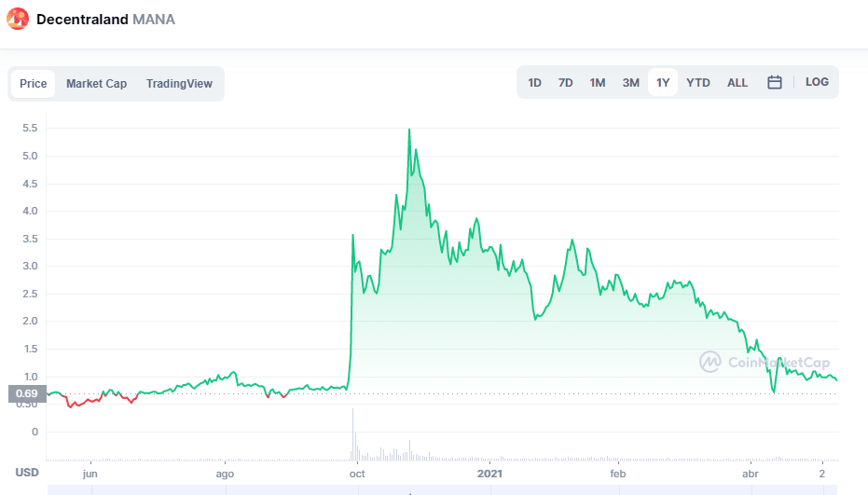Show ALL price history
The image size is (868, 495).
[x=737, y=82]
